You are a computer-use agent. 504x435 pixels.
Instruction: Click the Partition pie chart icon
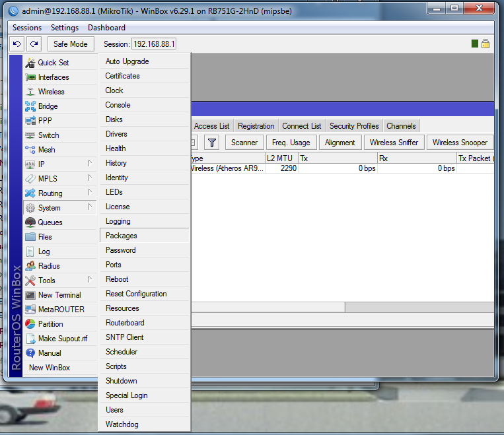click(30, 324)
